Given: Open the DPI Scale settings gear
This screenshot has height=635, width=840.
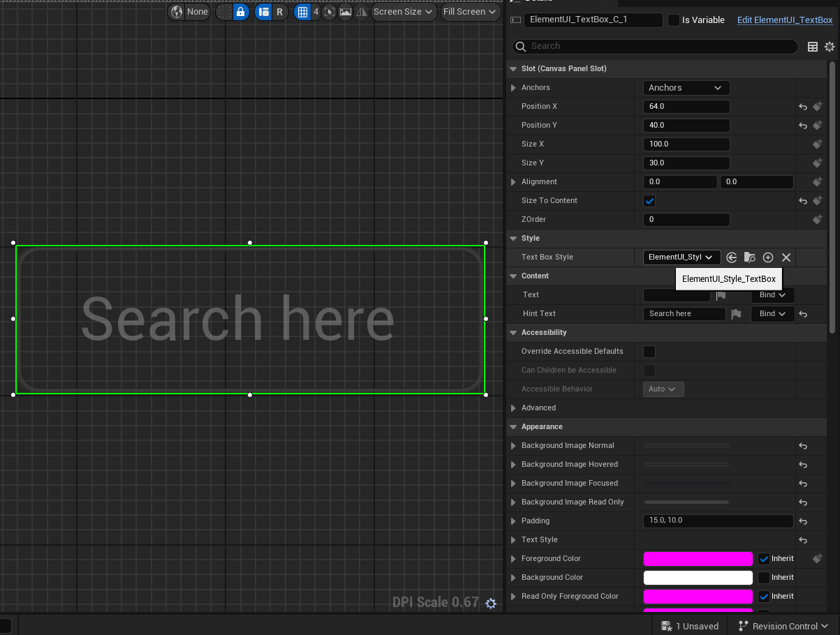Looking at the screenshot, I should click(491, 604).
